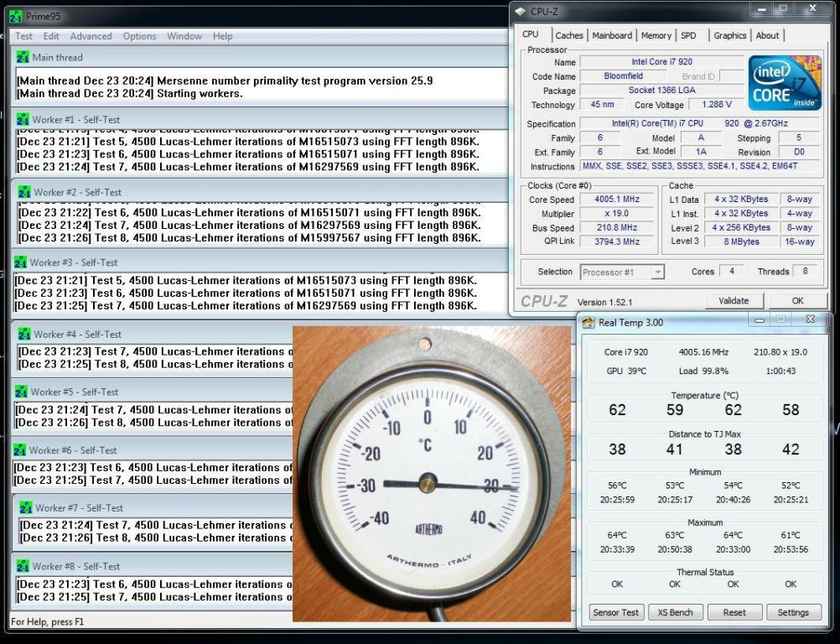
Task: Switch to the Caches tab in CPU-Z
Action: (569, 35)
